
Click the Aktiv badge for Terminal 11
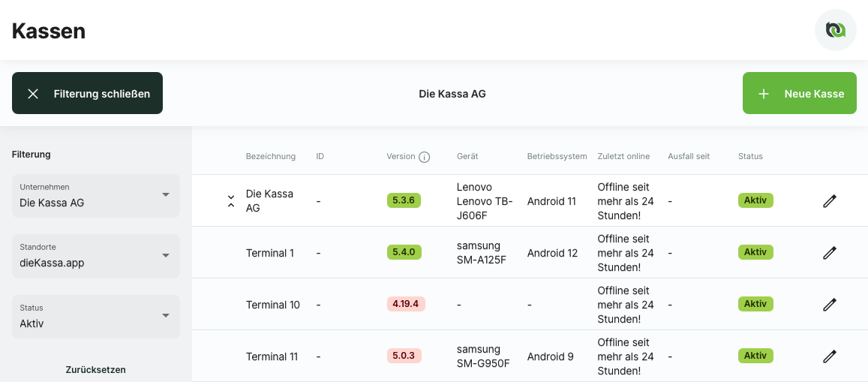click(x=755, y=356)
